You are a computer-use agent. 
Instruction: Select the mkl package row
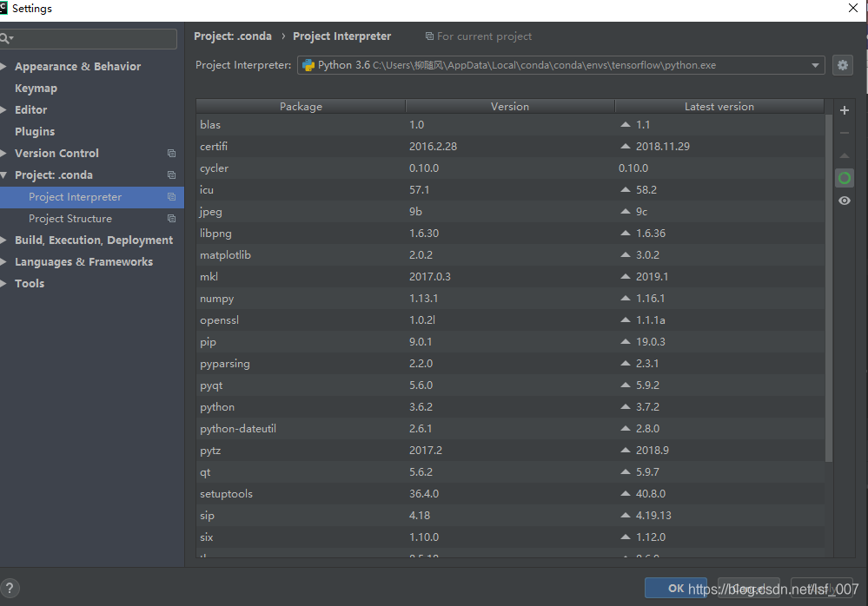pos(510,276)
